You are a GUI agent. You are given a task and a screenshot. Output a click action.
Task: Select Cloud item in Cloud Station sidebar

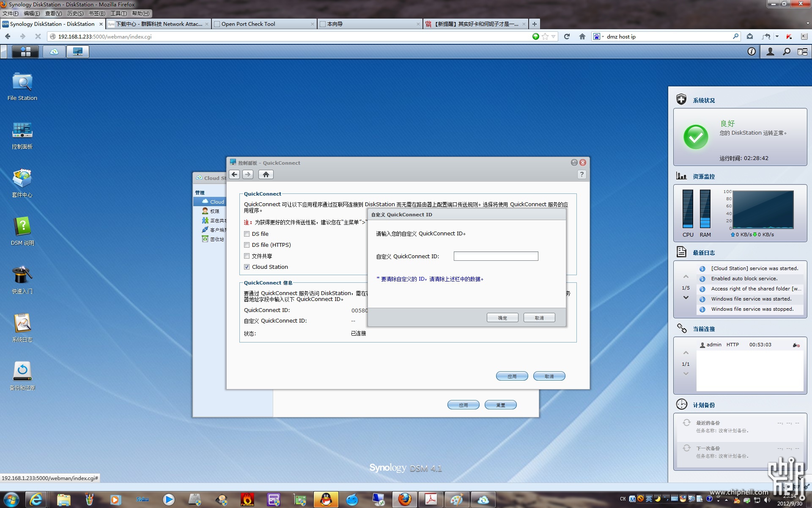pos(210,202)
